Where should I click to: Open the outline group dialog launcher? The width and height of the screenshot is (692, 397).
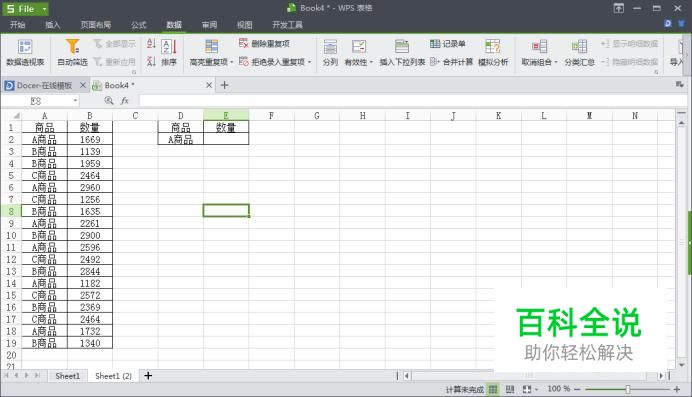point(656,72)
